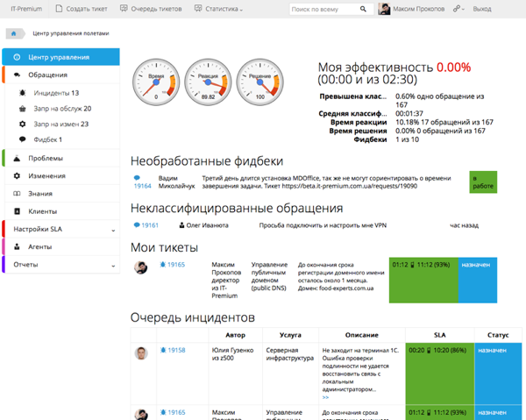
Task: Click green SLA 00:20 cell for 19158
Action: (440, 374)
